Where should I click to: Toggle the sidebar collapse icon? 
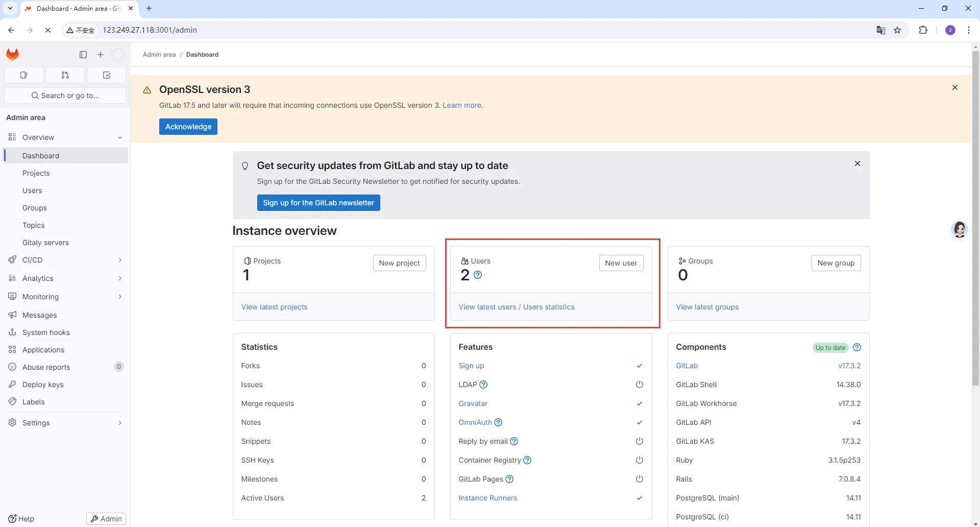(83, 55)
